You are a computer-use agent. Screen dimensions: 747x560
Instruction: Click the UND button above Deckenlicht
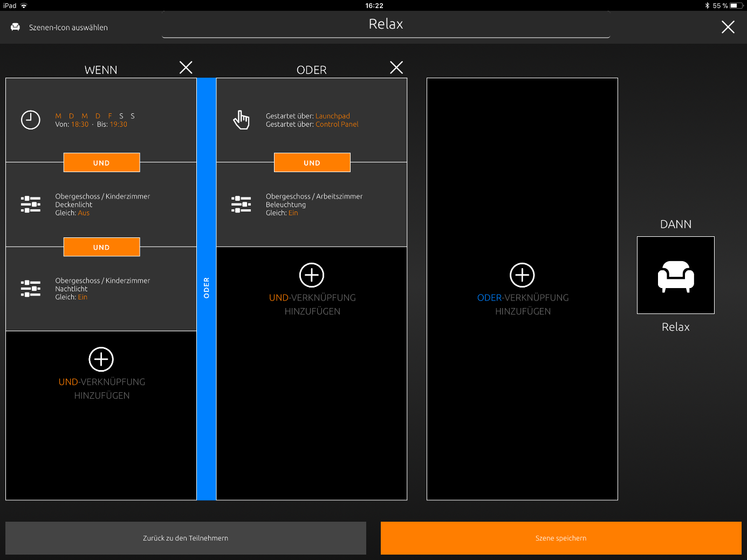[101, 162]
